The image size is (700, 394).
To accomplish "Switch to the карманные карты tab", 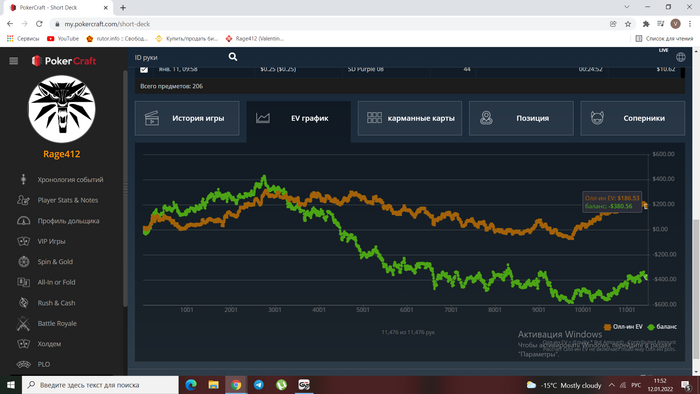I will (410, 118).
